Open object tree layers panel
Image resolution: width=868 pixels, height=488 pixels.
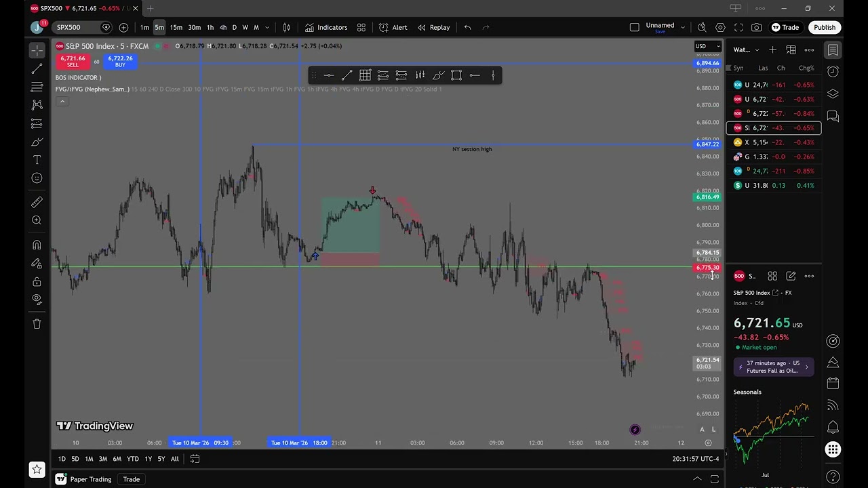pos(833,94)
